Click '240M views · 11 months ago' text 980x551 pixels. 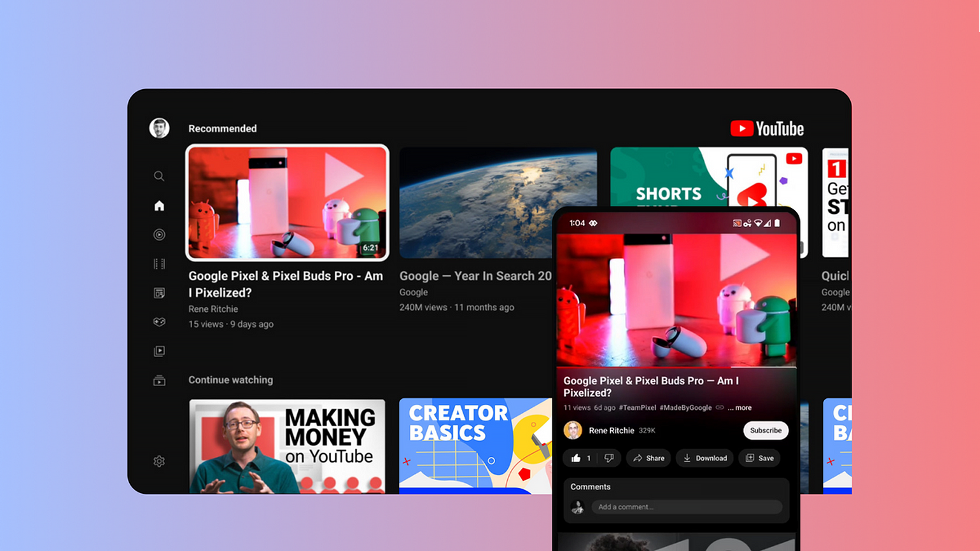(457, 307)
